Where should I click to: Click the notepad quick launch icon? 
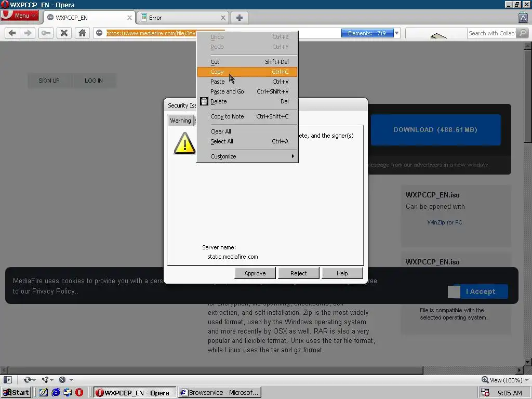click(x=44, y=393)
